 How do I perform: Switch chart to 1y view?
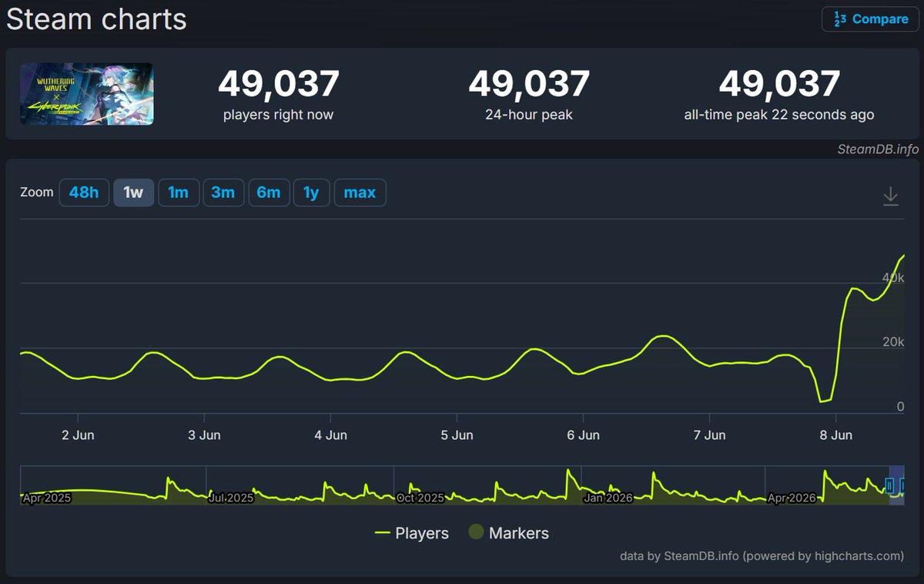[311, 193]
